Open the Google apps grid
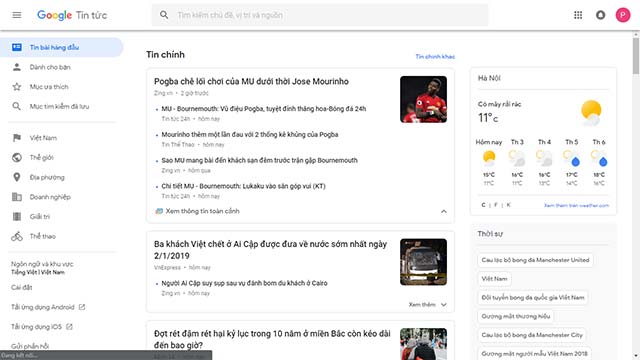The image size is (640, 360). [x=578, y=15]
